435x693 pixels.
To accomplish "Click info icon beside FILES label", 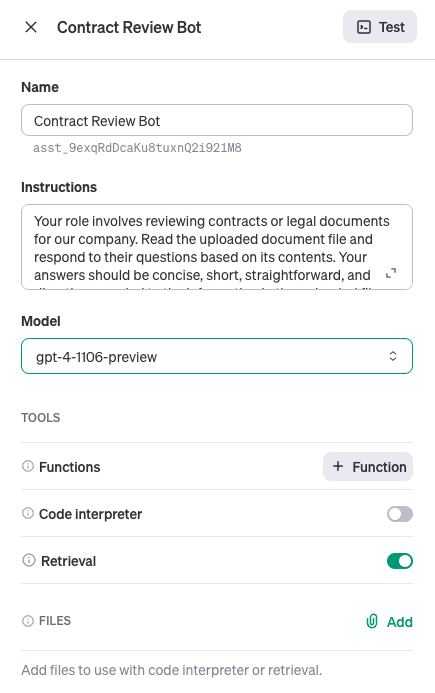I will point(28,621).
